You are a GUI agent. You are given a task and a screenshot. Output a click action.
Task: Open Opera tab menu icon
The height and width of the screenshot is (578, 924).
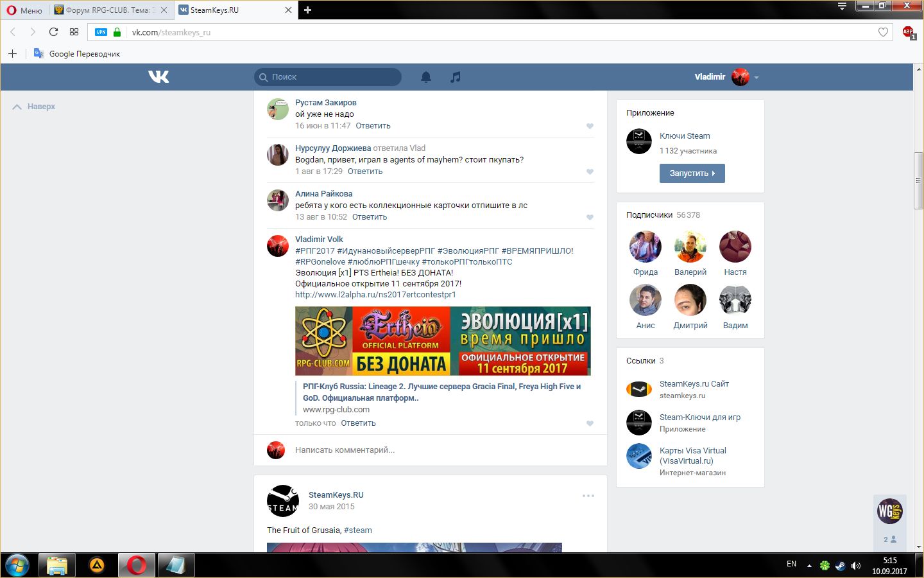(x=842, y=6)
